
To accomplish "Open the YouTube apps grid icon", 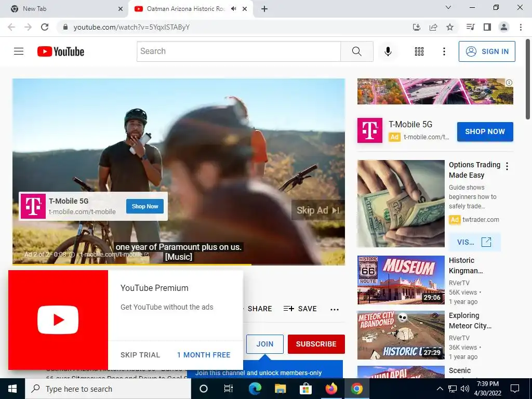I will [419, 51].
